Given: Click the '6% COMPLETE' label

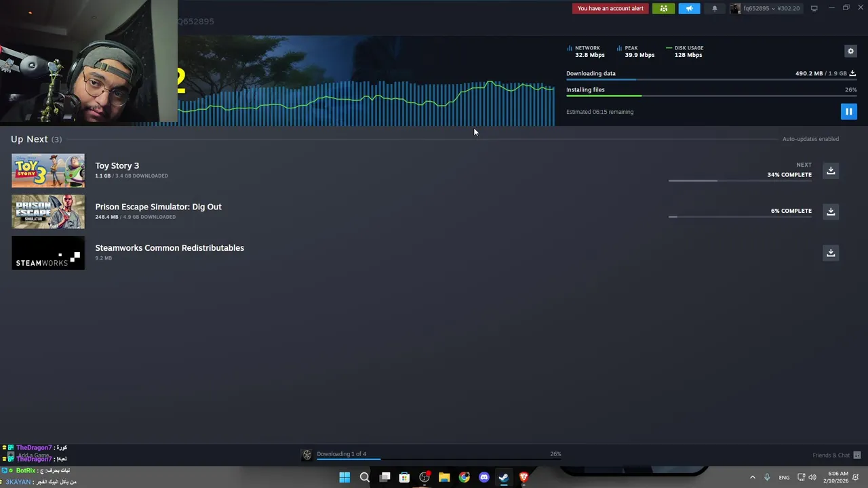Looking at the screenshot, I should pyautogui.click(x=791, y=211).
